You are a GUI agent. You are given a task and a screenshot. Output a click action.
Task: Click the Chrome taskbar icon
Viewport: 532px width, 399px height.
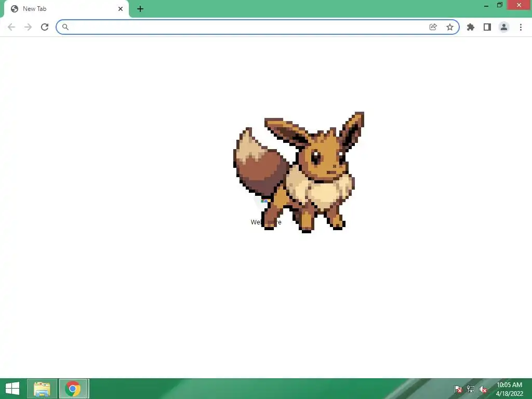73,389
